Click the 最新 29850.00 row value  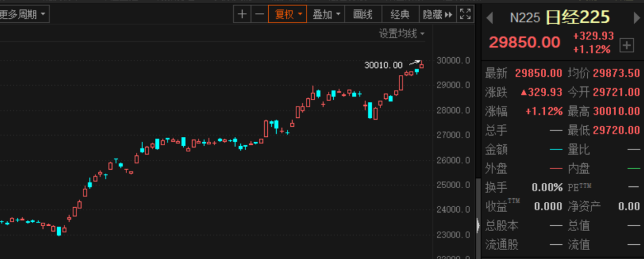pos(538,73)
